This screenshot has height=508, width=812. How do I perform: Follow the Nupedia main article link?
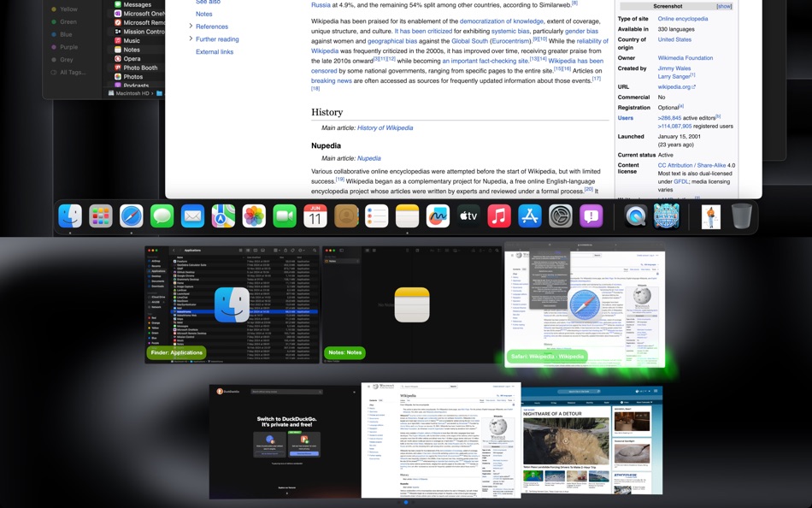pyautogui.click(x=369, y=158)
